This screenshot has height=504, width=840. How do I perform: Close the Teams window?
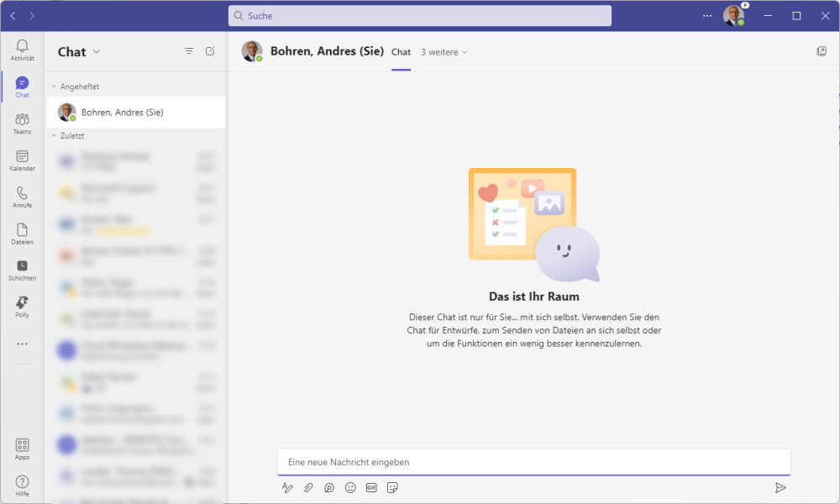826,15
